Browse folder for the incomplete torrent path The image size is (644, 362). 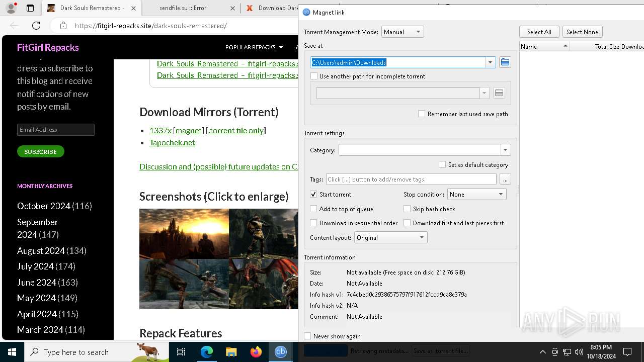click(499, 93)
